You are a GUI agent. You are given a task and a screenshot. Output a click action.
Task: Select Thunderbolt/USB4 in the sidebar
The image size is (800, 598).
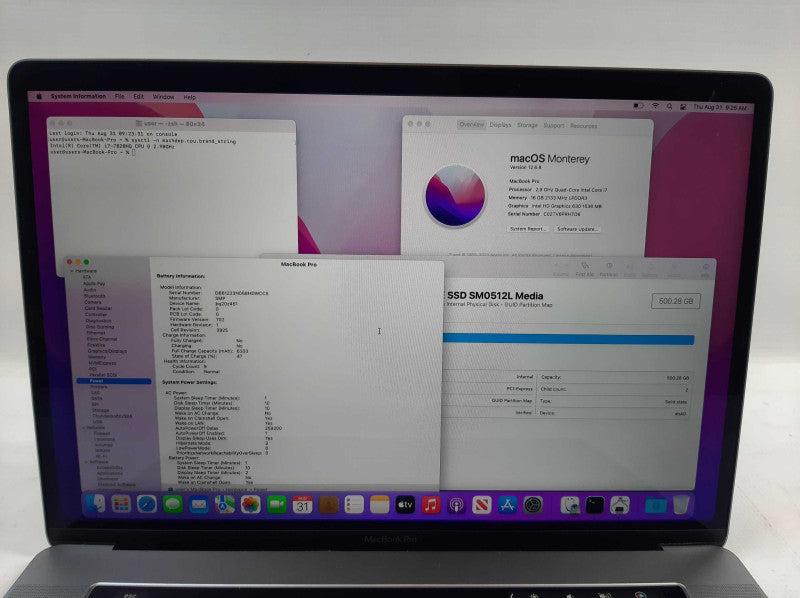(112, 416)
